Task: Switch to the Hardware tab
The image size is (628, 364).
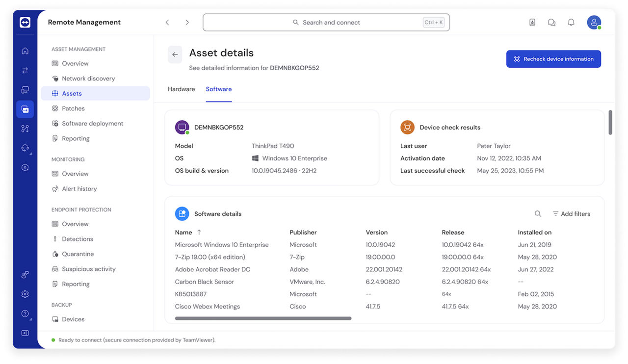Action: pyautogui.click(x=181, y=89)
